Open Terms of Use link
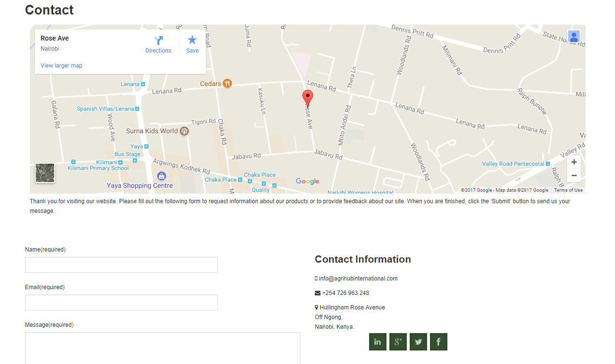The width and height of the screenshot is (615, 364). (568, 190)
